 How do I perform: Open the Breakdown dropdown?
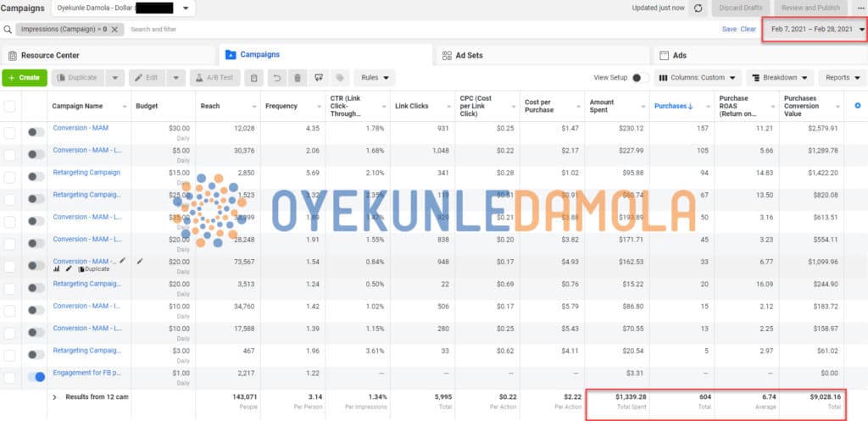[x=780, y=78]
